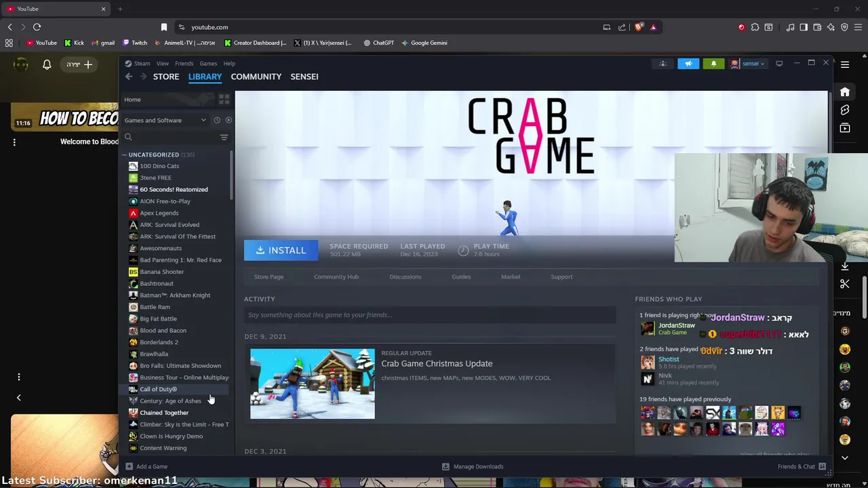The image size is (868, 488).
Task: Open the Banana Shooter game icon
Action: [x=133, y=272]
